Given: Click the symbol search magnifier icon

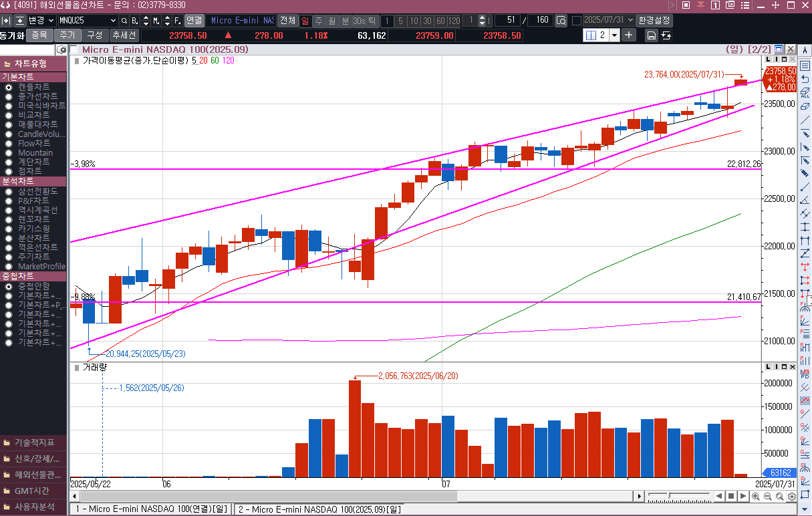Looking at the screenshot, I should [124, 21].
